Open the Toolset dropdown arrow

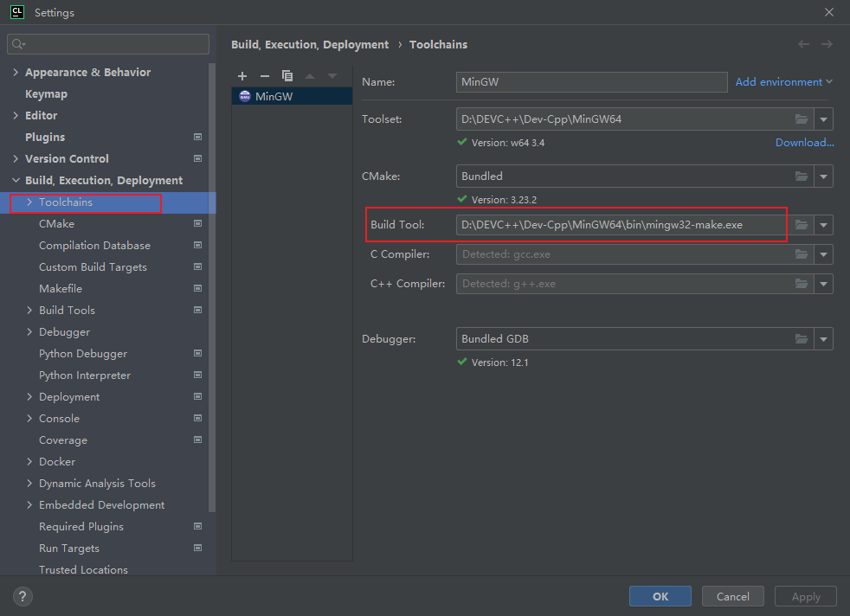coord(824,119)
